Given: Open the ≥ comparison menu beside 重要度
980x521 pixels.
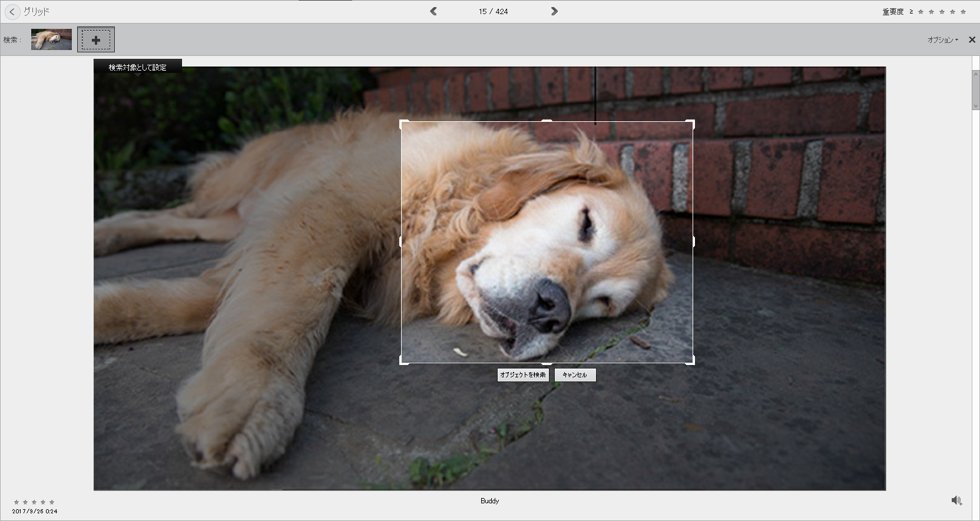Looking at the screenshot, I should coord(911,12).
